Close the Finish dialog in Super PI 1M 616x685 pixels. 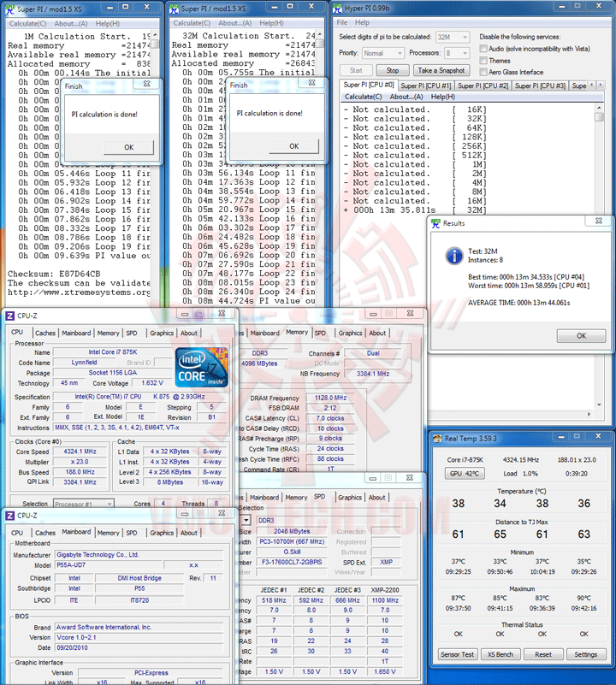click(147, 83)
